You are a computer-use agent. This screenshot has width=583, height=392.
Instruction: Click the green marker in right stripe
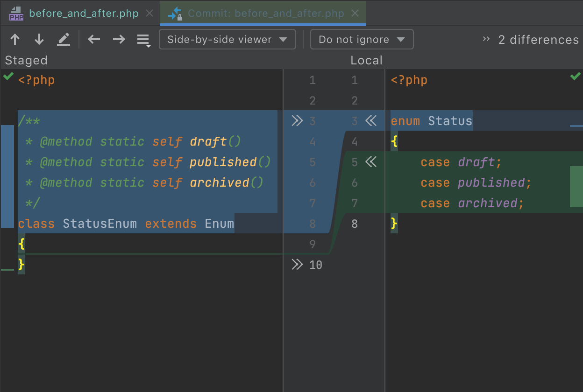(576, 186)
